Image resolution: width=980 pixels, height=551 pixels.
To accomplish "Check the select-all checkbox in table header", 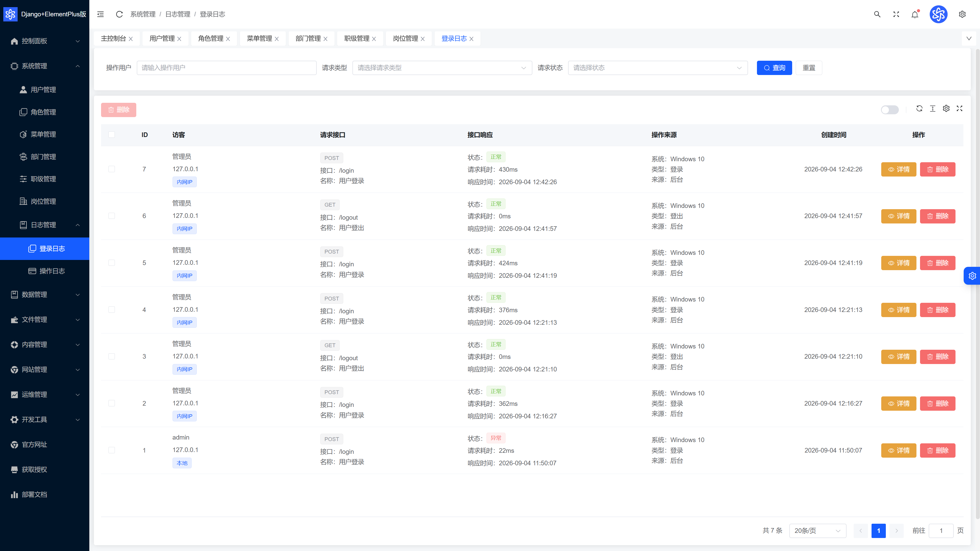I will pyautogui.click(x=112, y=135).
